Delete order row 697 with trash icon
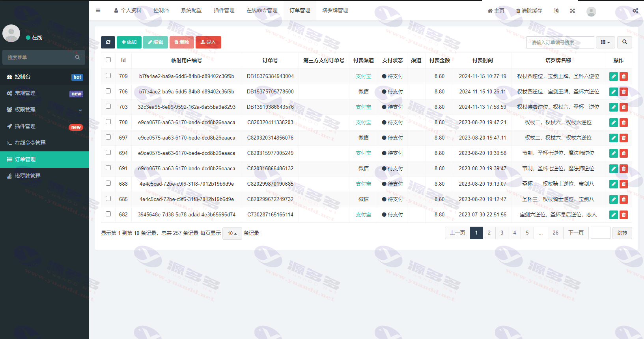This screenshot has height=339, width=644. (x=623, y=138)
